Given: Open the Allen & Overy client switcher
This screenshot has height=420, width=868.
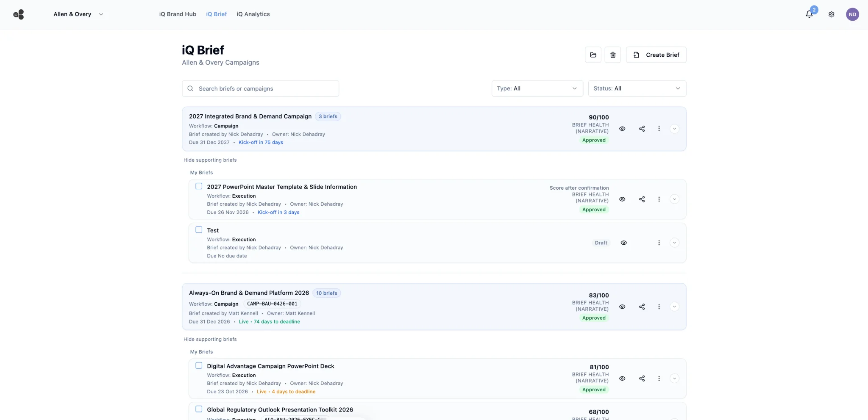Looking at the screenshot, I should (x=78, y=14).
